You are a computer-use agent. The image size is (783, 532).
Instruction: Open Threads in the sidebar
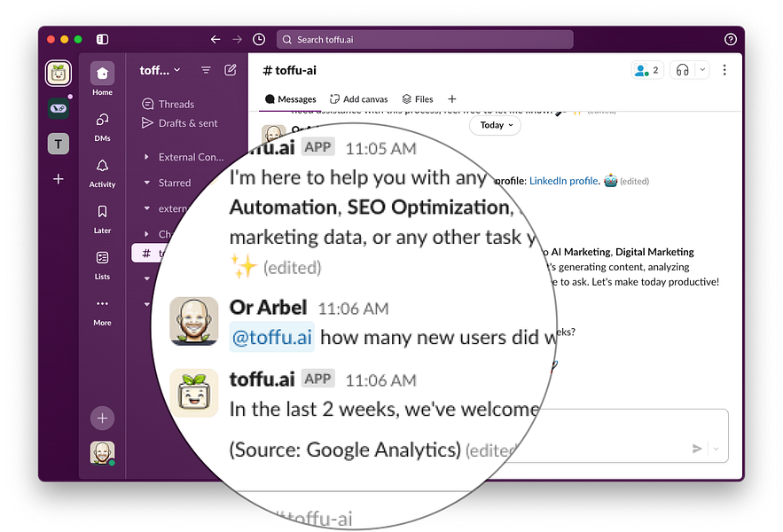pos(168,104)
